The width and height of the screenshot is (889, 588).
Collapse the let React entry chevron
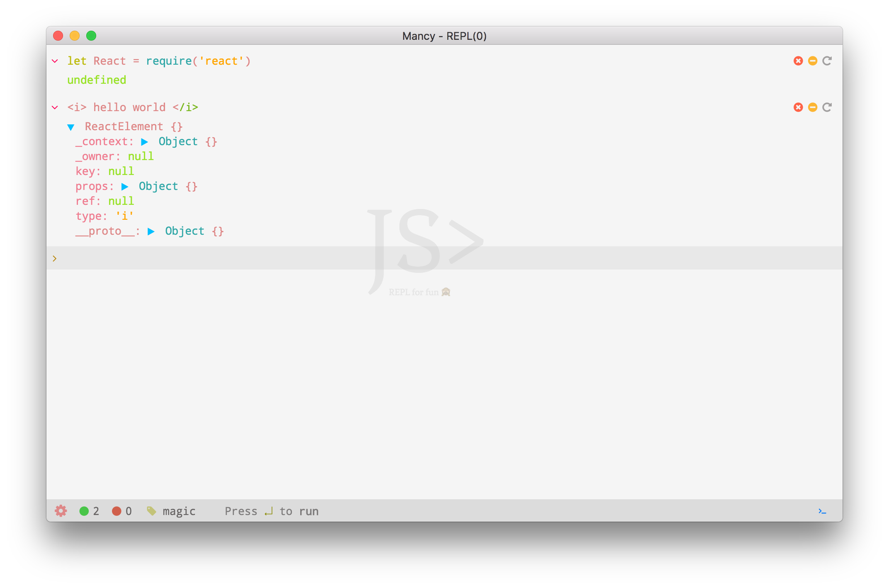coord(55,61)
